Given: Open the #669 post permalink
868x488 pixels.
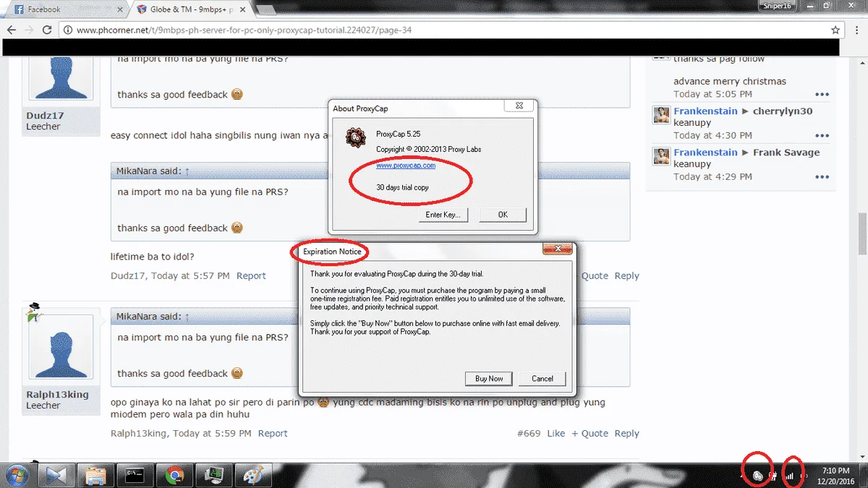Looking at the screenshot, I should click(x=529, y=433).
